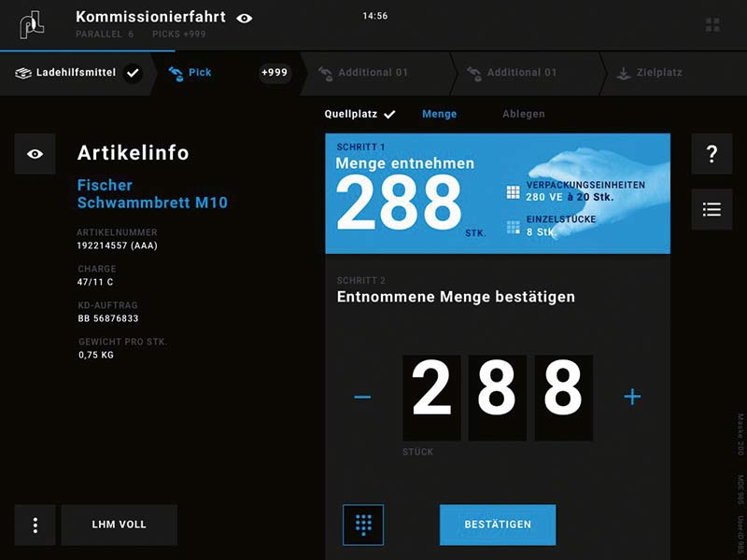Select the hundreds digit field showing 2
The height and width of the screenshot is (560, 747).
pos(431,398)
